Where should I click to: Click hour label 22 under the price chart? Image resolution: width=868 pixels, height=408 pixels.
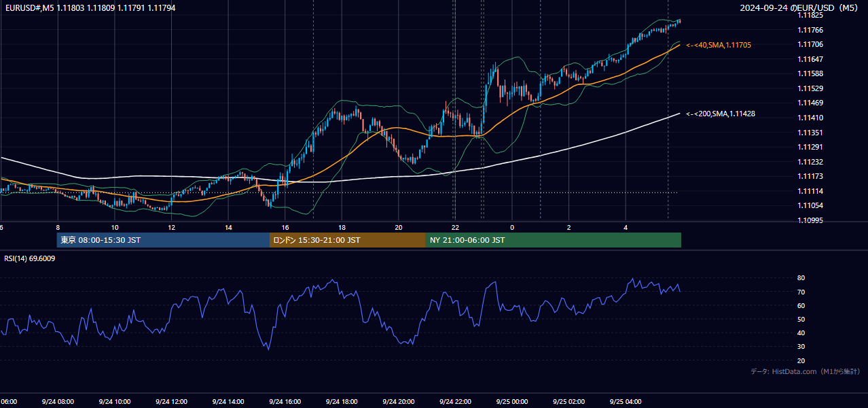point(456,228)
